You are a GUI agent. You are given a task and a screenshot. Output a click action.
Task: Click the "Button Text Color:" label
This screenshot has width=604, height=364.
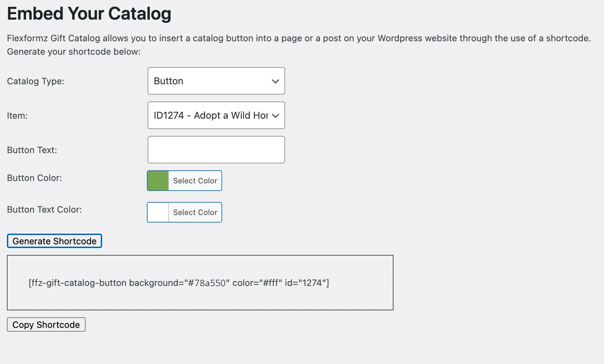tap(44, 210)
